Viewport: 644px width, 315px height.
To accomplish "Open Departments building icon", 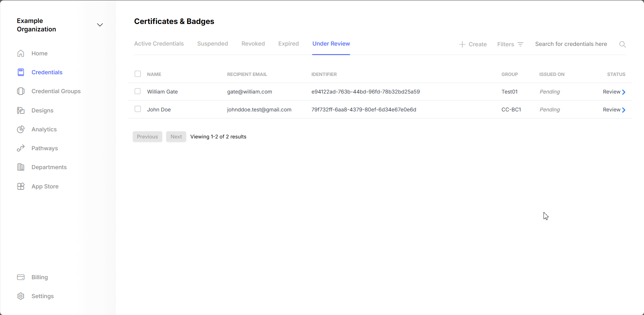I will [x=21, y=167].
